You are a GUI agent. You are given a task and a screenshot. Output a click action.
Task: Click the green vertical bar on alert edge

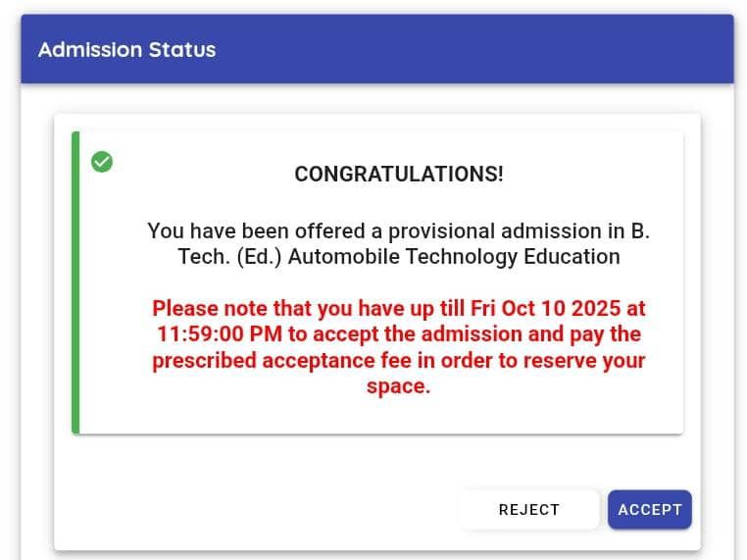[75, 284]
